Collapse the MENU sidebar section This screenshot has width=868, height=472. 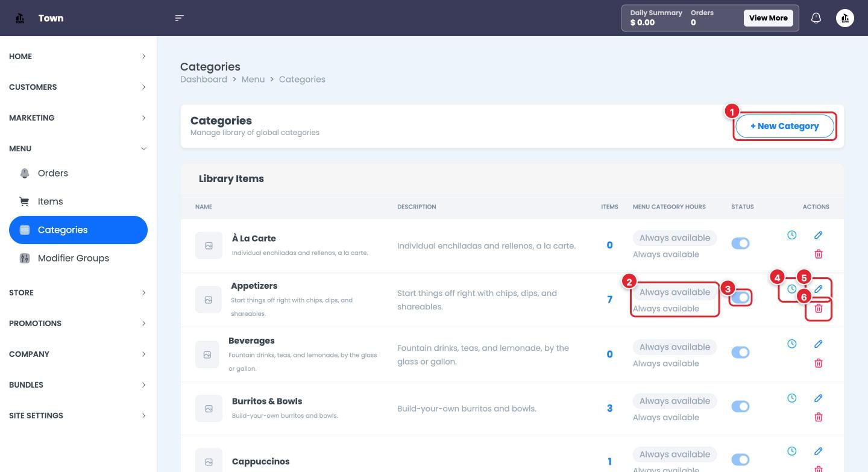point(78,148)
